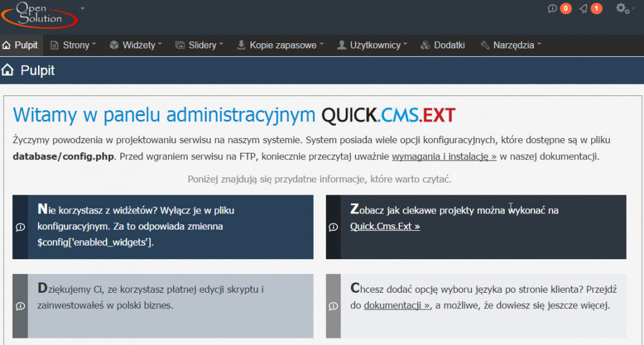
Task: Click the user icon beside Użytkownicy
Action: [x=342, y=45]
